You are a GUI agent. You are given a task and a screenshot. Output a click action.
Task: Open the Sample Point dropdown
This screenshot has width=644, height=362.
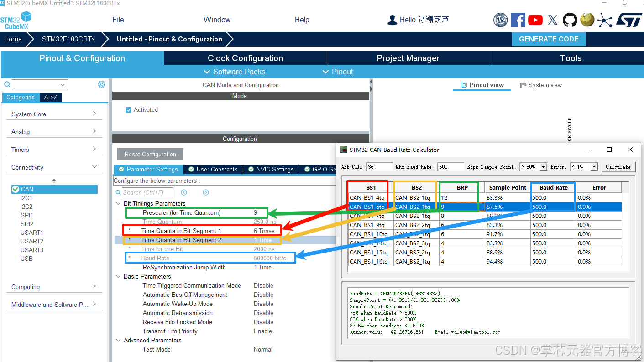tap(543, 167)
